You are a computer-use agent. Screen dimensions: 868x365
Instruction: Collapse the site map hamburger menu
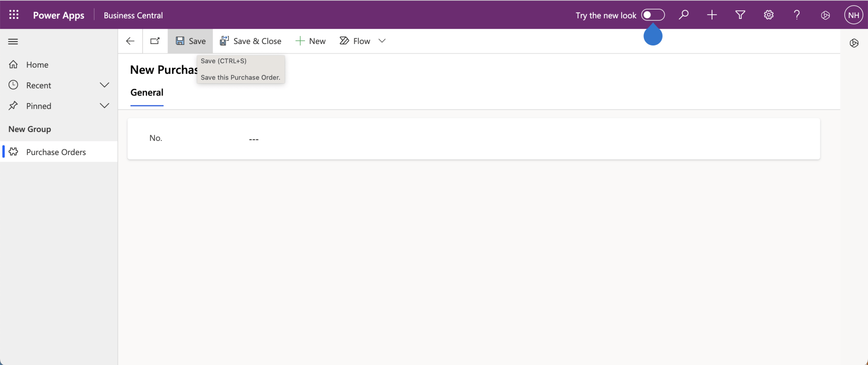(x=13, y=42)
